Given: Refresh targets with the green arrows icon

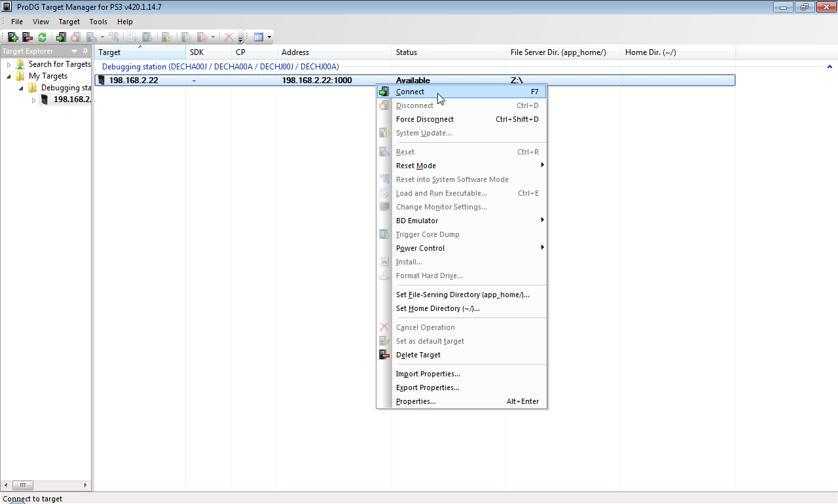Looking at the screenshot, I should click(42, 37).
